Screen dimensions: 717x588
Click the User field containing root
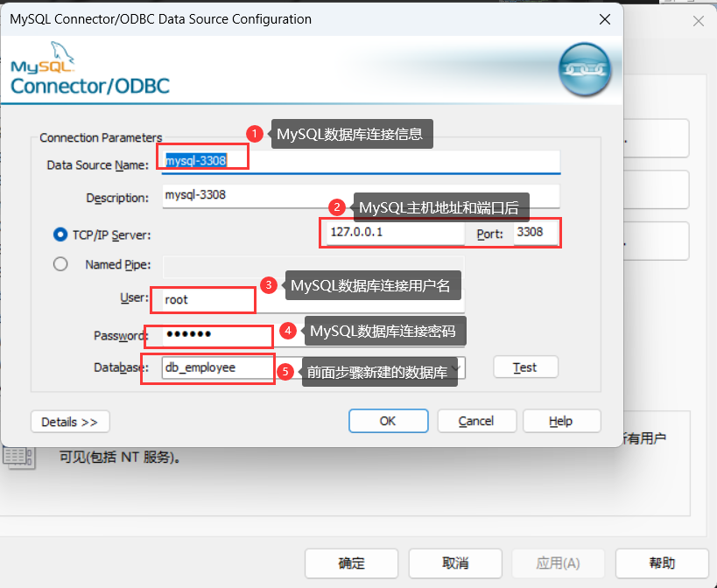point(313,300)
